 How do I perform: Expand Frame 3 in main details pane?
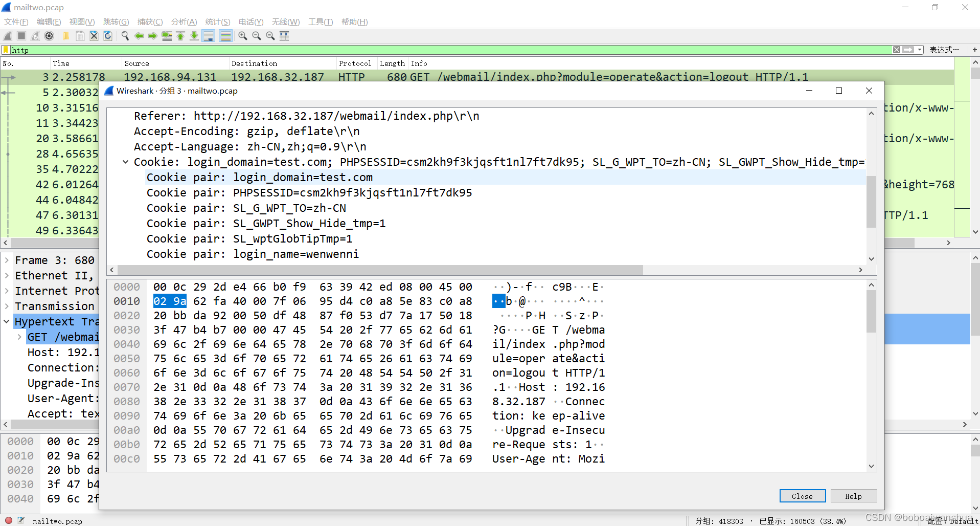coord(7,260)
